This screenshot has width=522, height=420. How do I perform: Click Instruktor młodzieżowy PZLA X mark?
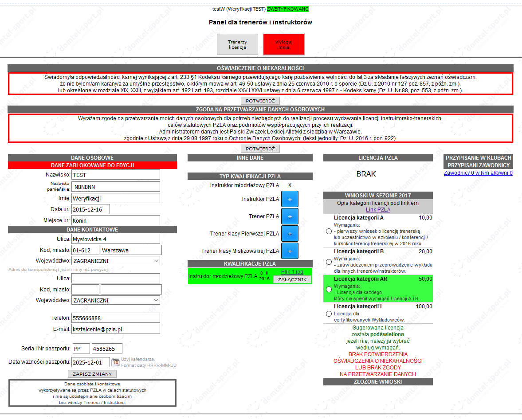pos(290,185)
